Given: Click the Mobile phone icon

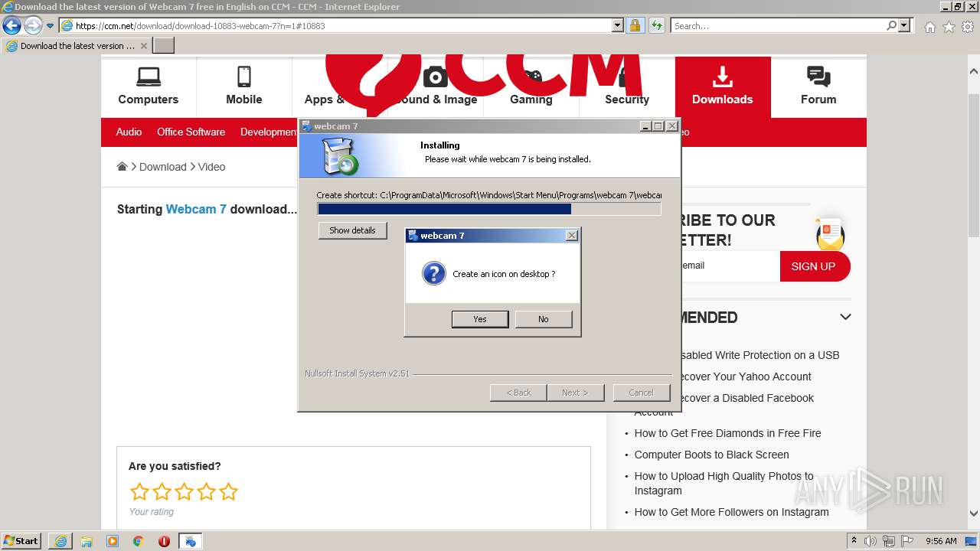Looking at the screenshot, I should [x=243, y=77].
